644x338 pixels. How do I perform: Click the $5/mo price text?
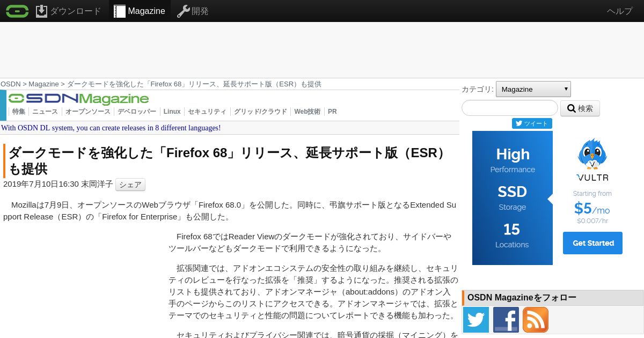(x=592, y=208)
